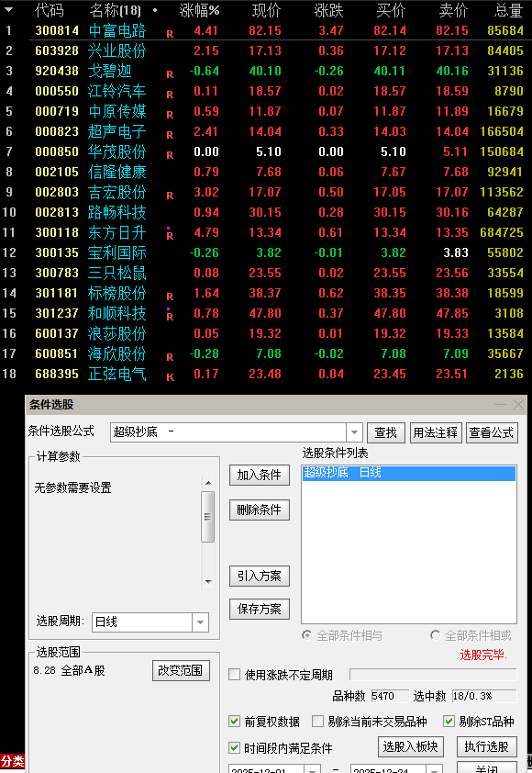Enable 剔除当前未交易品种 checkbox
Viewport: 532px width, 773px height.
pyautogui.click(x=317, y=722)
